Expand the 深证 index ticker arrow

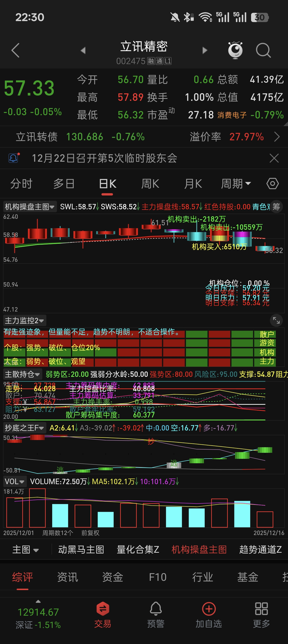(x=38, y=601)
